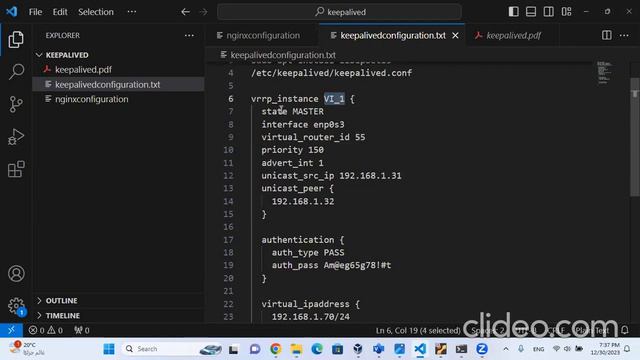Show hidden system tray icons chevron

tap(506, 349)
